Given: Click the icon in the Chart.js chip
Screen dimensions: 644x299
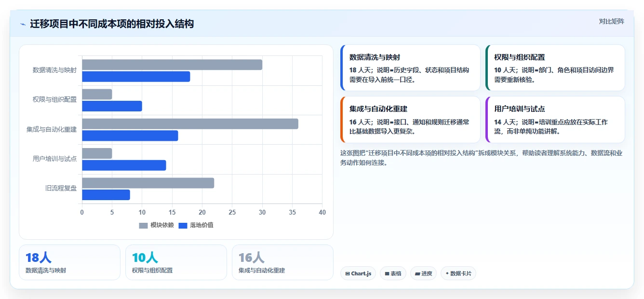Looking at the screenshot, I should click(348, 273).
